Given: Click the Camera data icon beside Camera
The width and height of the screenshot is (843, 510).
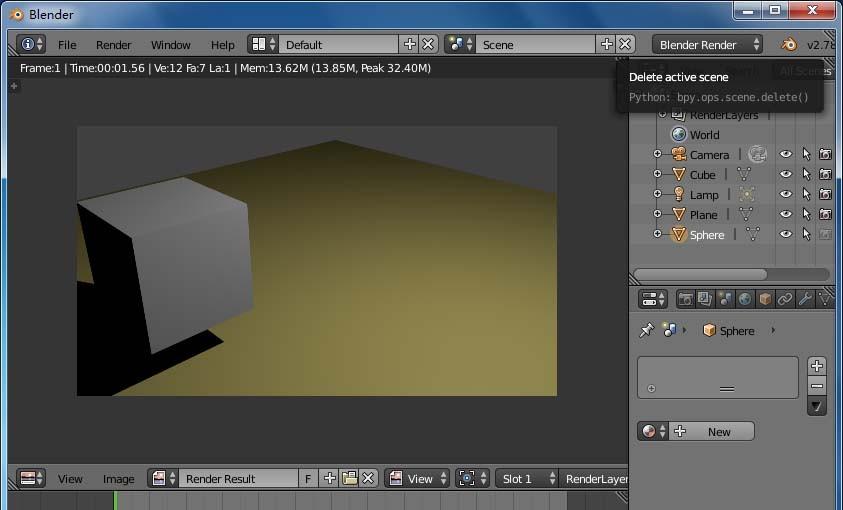Looking at the screenshot, I should 757,154.
